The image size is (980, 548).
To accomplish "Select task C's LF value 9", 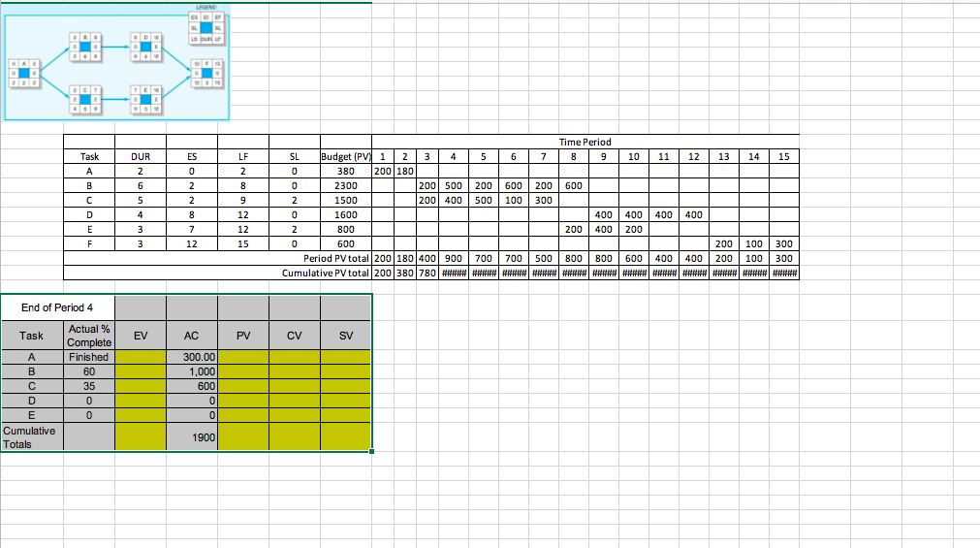I will [x=243, y=200].
